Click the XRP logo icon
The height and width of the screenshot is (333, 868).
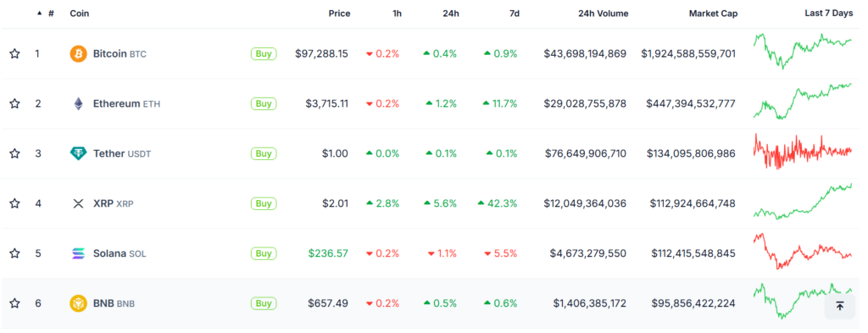(78, 203)
